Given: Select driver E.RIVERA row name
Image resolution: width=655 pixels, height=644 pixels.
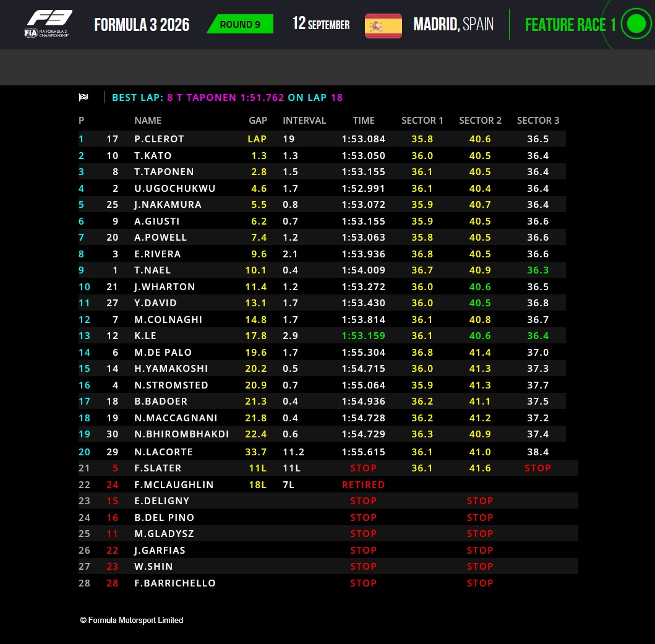Looking at the screenshot, I should click(x=158, y=254).
